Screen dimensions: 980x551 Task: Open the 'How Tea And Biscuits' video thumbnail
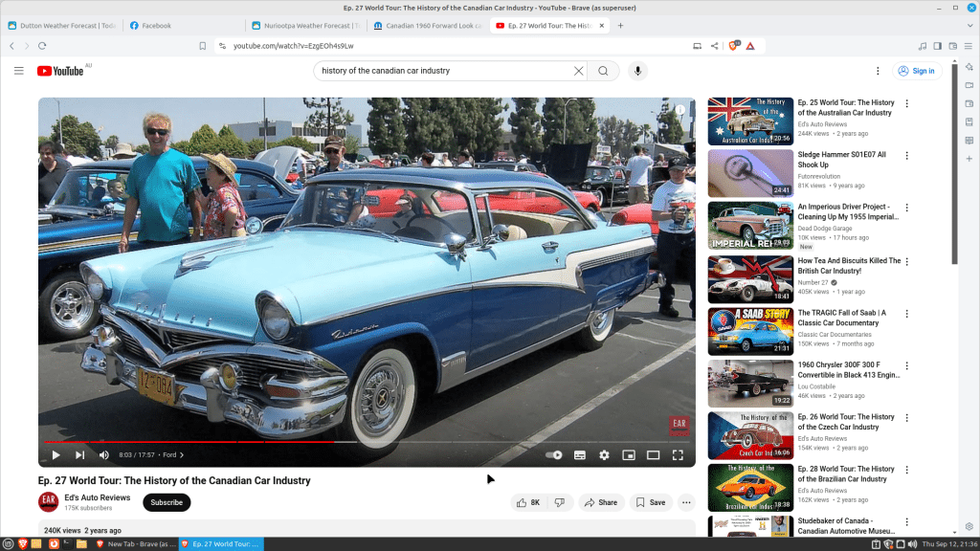(x=749, y=278)
